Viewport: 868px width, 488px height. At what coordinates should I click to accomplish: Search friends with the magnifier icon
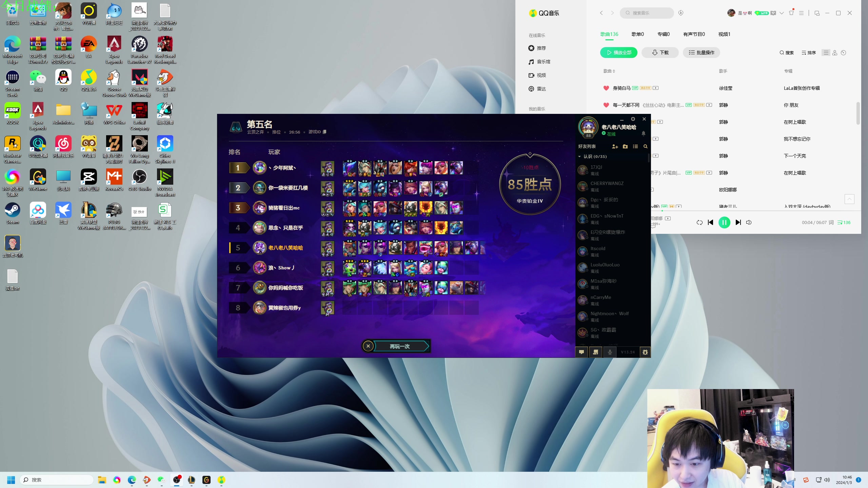pos(646,146)
